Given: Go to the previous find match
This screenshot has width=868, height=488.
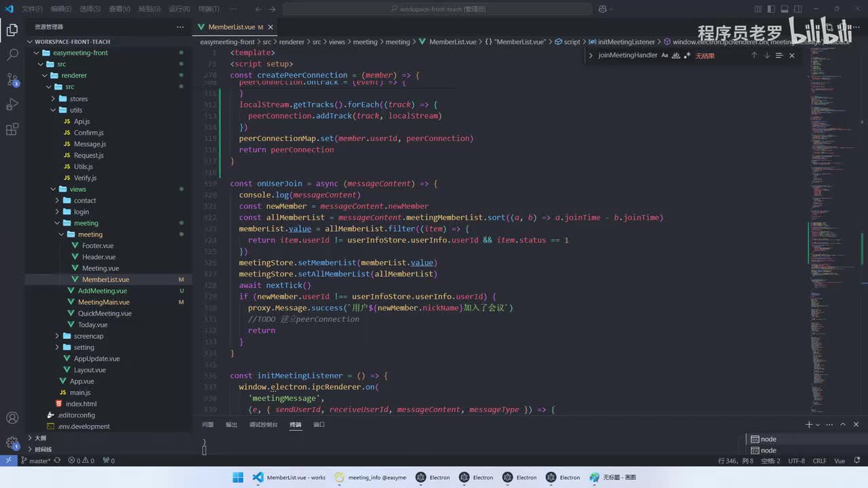Looking at the screenshot, I should tap(753, 56).
